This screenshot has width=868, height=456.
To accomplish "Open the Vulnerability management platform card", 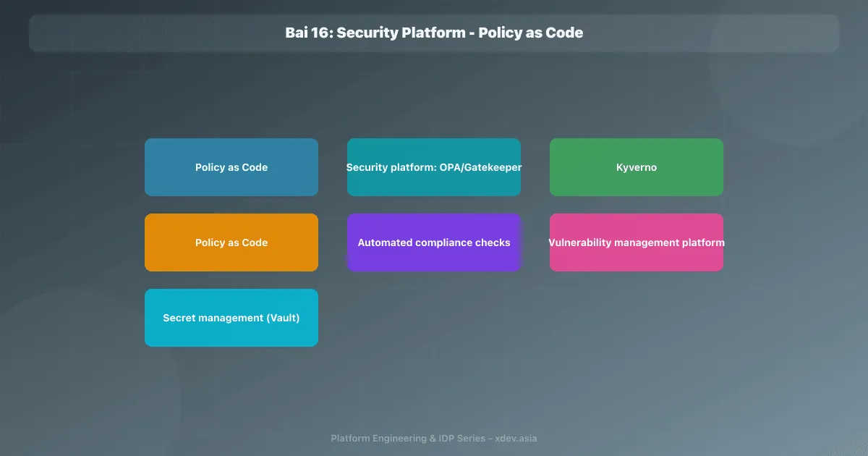I will 637,242.
